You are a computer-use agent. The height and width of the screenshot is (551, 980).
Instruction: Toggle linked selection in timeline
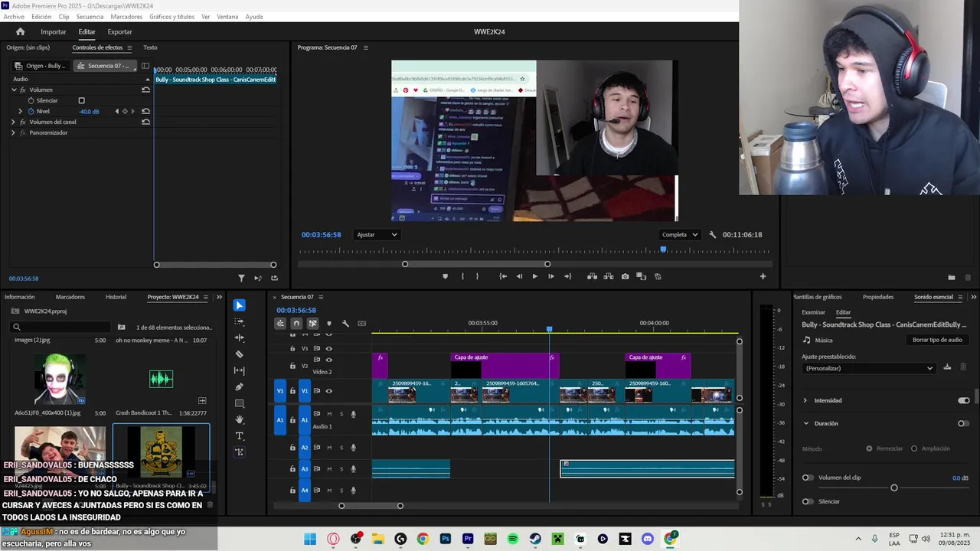312,323
